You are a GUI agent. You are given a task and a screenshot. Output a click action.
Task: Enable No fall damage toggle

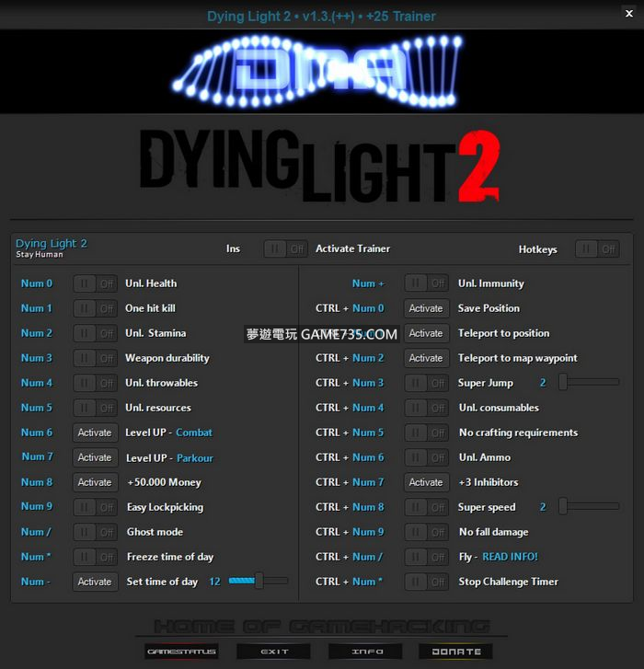click(426, 532)
